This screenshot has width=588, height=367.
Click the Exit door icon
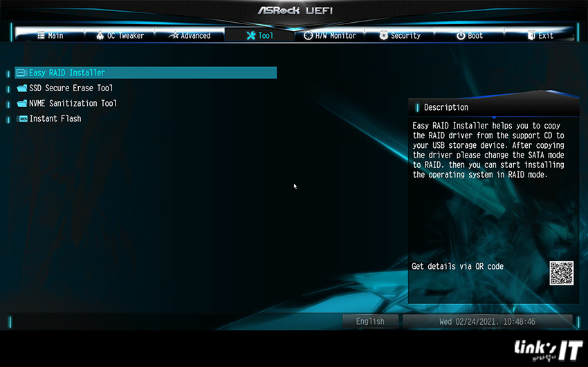tap(531, 35)
